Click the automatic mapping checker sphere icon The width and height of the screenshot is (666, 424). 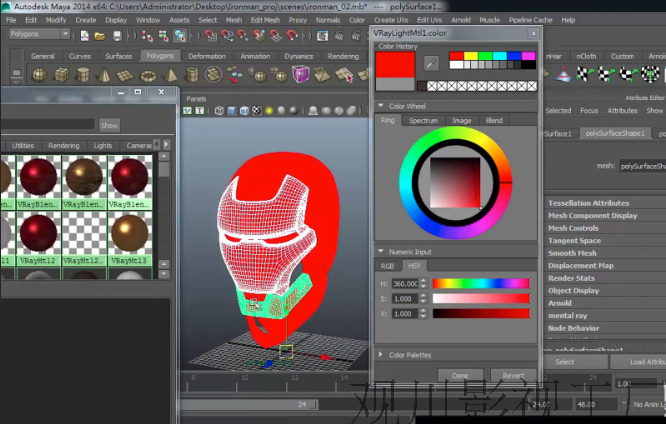(650, 75)
